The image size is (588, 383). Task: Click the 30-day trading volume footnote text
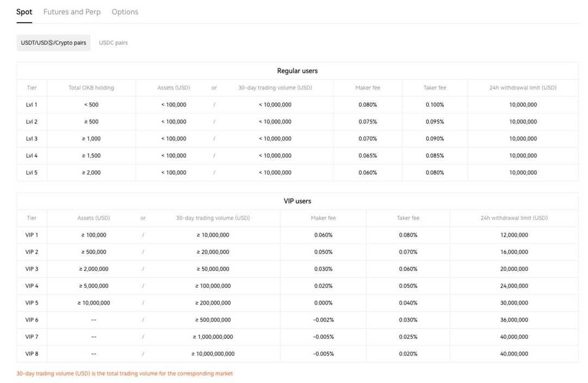124,373
